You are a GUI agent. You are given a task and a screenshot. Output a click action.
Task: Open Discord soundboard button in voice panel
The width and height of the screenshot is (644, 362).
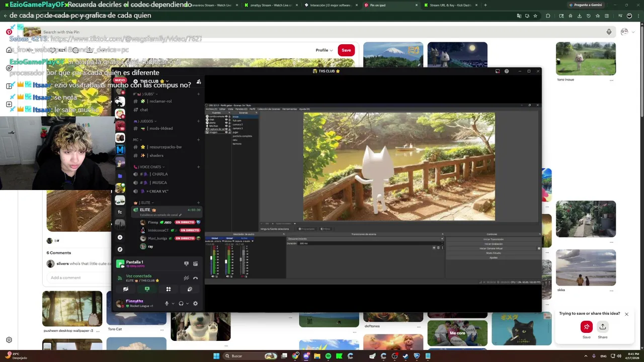tap(190, 289)
